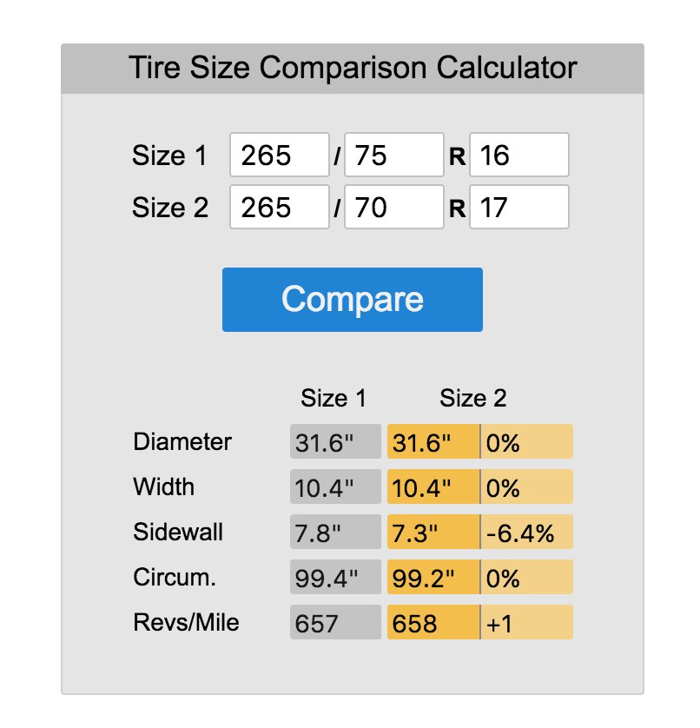
Task: Click the diameter difference cell showing 0%
Action: click(x=527, y=441)
